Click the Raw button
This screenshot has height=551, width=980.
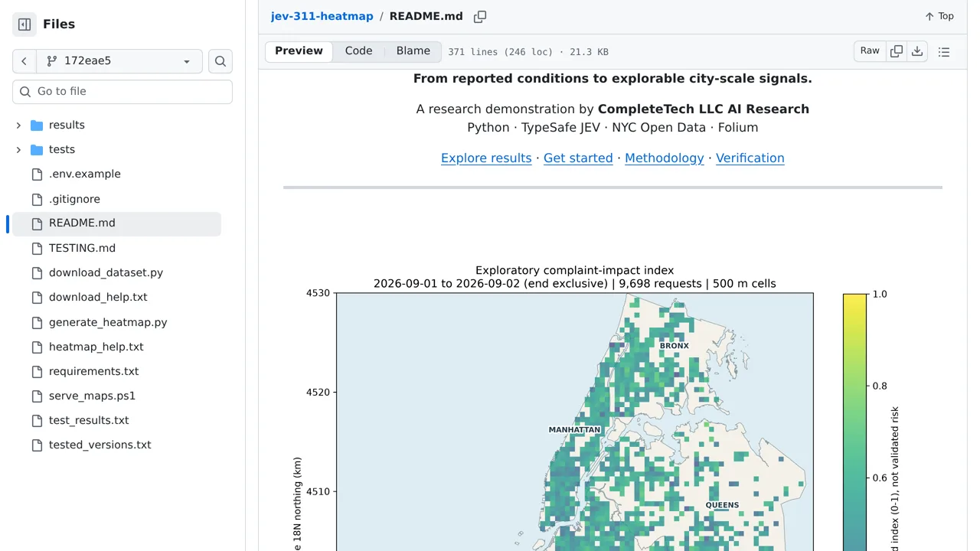coord(870,51)
